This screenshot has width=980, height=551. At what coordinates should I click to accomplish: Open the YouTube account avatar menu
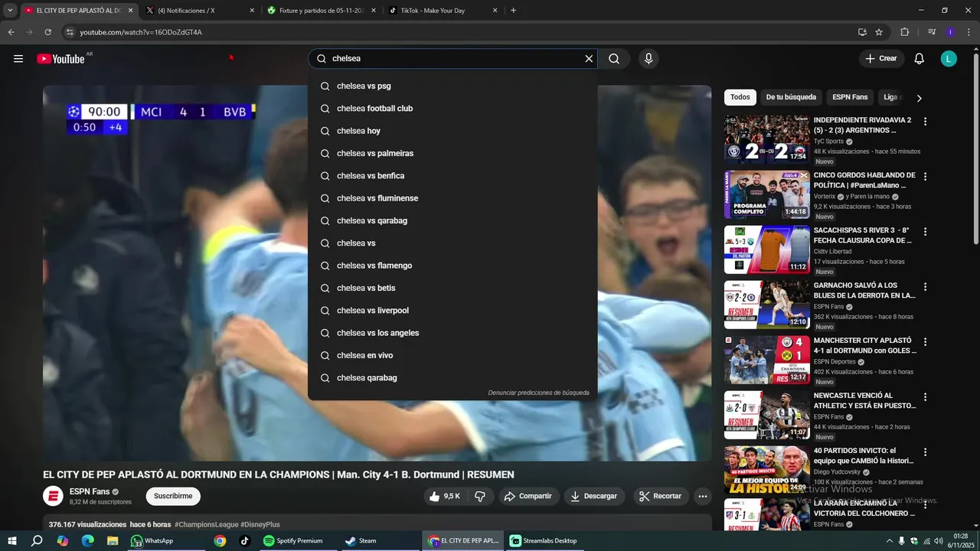(x=949, y=59)
